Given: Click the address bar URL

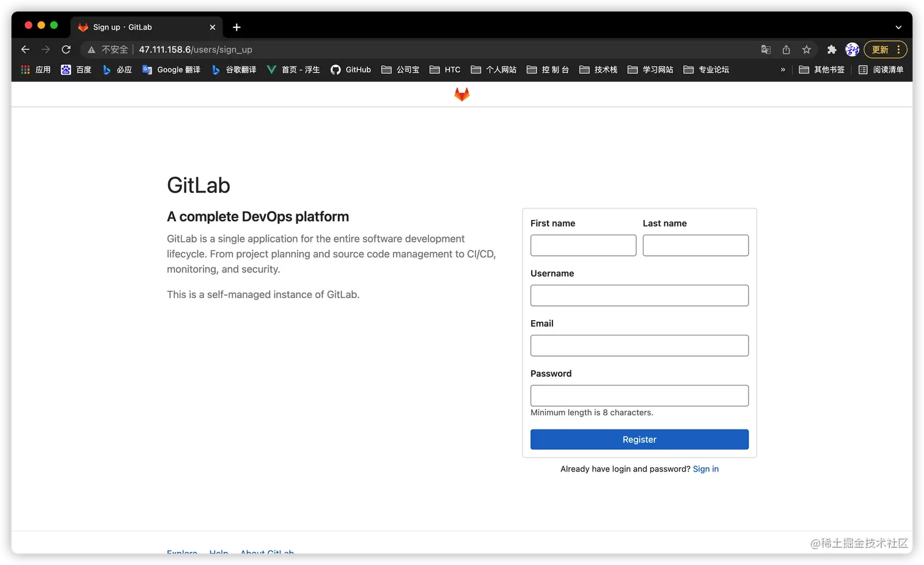Looking at the screenshot, I should [x=196, y=49].
